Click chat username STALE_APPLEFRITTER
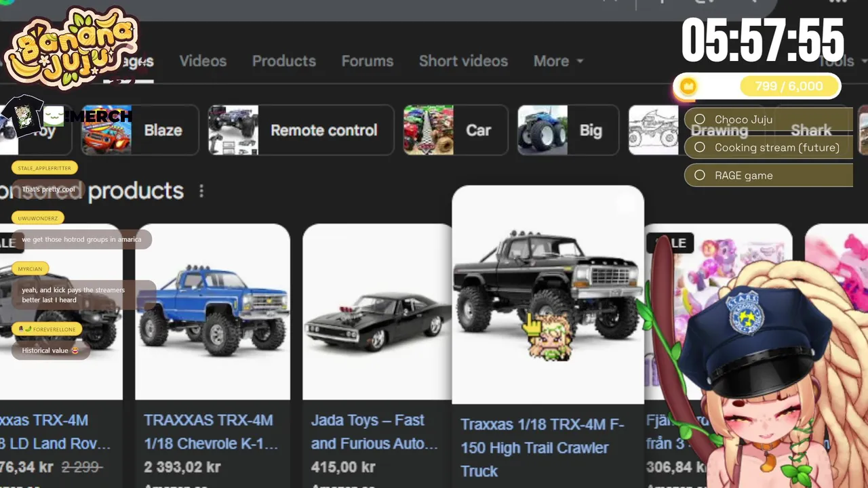Screen dimensions: 868x488 click(45, 168)
